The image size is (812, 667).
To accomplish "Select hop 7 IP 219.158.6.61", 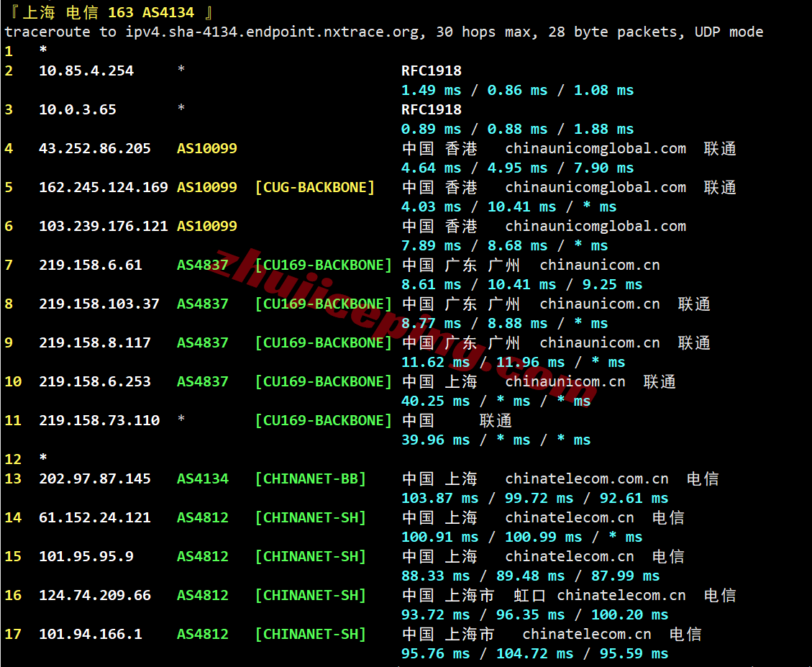I will pyautogui.click(x=91, y=266).
